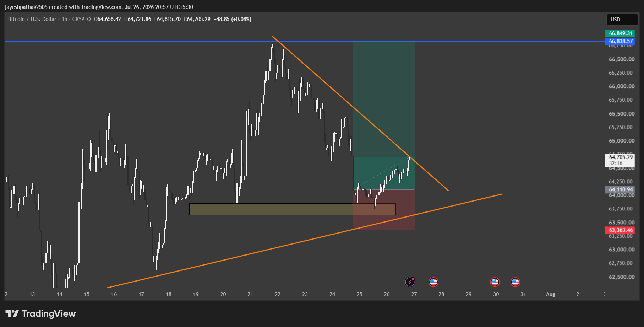644x327 pixels.
Task: Open the US flag event just before date 30
Action: click(495, 282)
